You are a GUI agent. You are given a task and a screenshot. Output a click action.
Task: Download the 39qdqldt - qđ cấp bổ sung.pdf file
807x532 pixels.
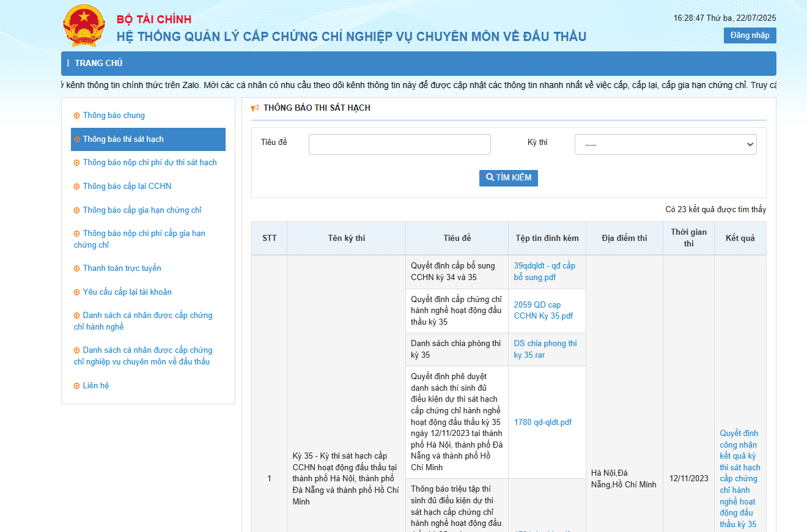coord(544,272)
